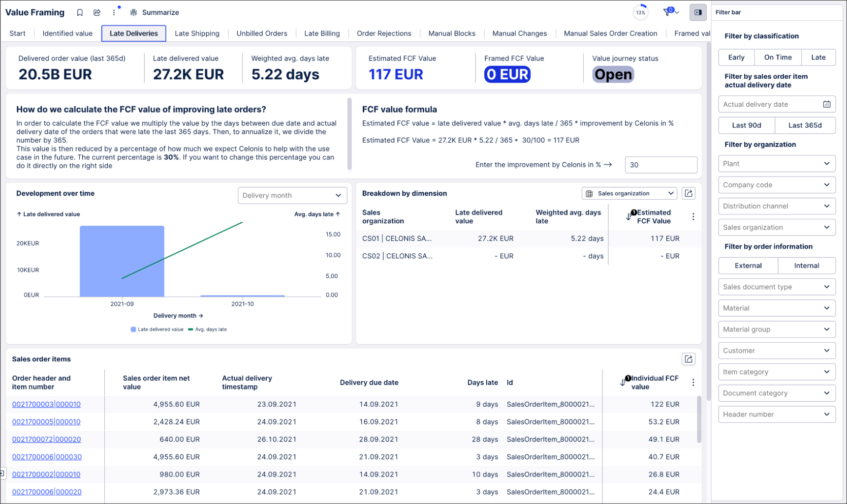The width and height of the screenshot is (847, 504).
Task: Open the Manual Blocks tab
Action: click(452, 33)
